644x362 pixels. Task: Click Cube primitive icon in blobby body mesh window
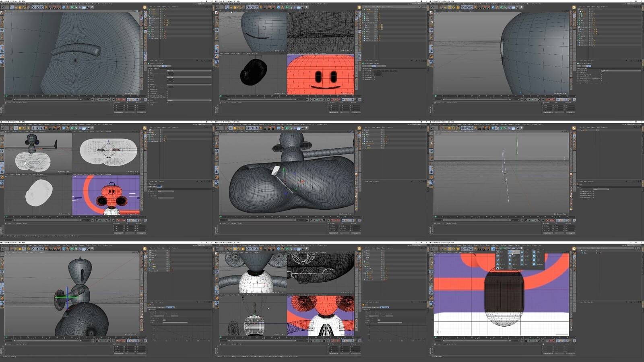coord(278,128)
